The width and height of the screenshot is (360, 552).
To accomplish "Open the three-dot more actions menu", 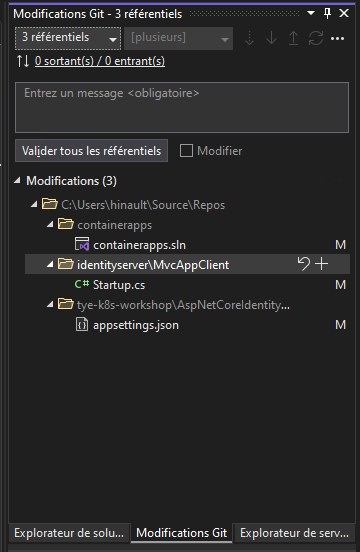I will (x=337, y=38).
